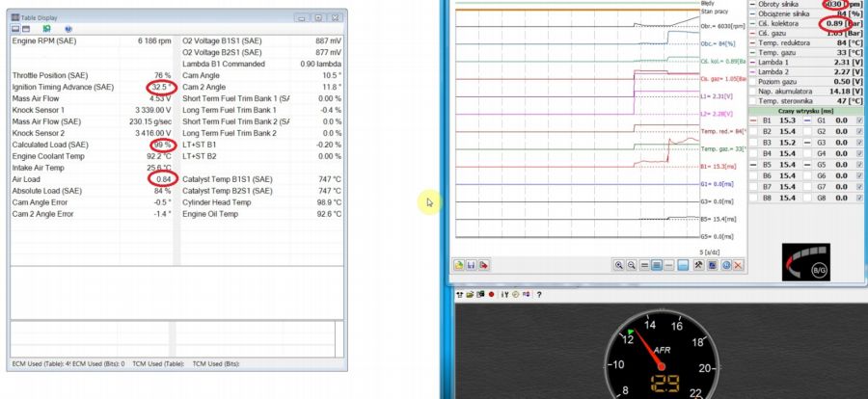Toggle the checkbox beside G8 injector row

pos(859,199)
